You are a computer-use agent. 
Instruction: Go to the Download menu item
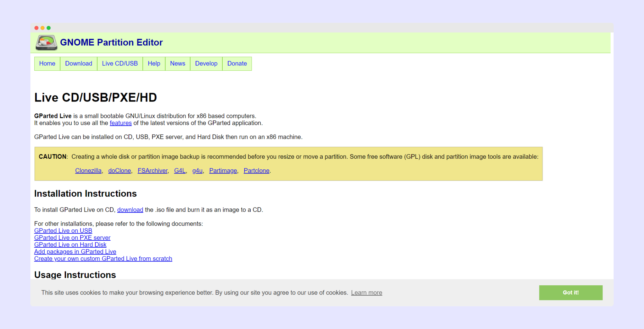79,63
